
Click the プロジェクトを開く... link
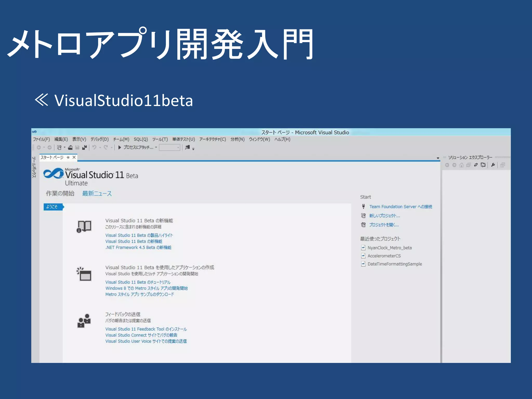384,225
